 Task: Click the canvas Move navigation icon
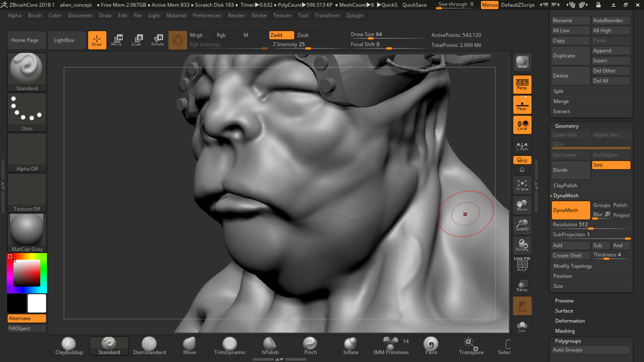(x=522, y=205)
